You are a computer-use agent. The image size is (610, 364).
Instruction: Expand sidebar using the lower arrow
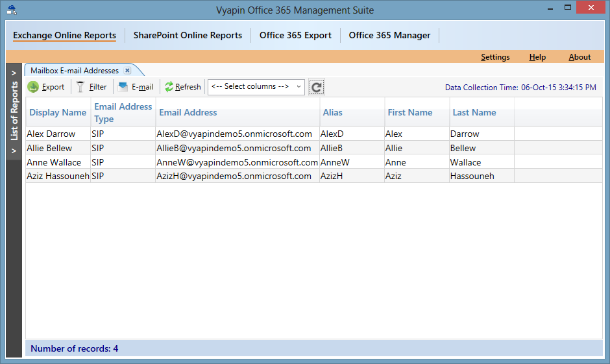pyautogui.click(x=14, y=151)
